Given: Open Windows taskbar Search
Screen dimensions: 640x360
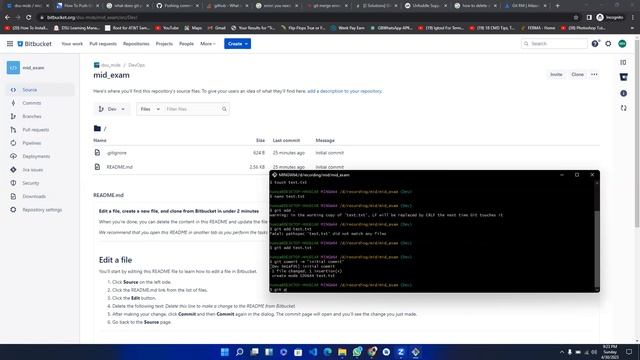Looking at the screenshot, I should pyautogui.click(x=240, y=352).
